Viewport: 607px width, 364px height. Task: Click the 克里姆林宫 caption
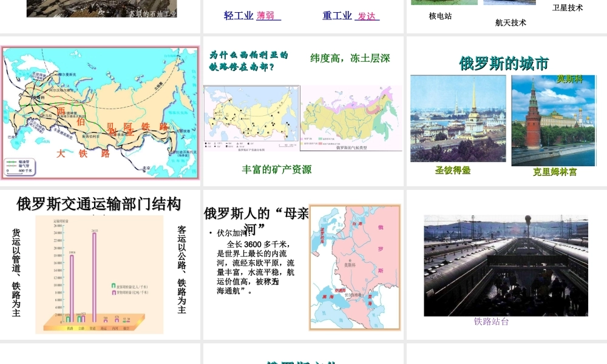tap(555, 172)
